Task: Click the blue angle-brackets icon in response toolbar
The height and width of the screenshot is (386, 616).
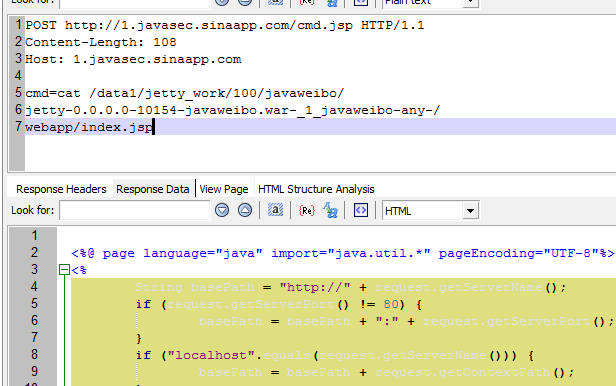Action: tap(360, 210)
